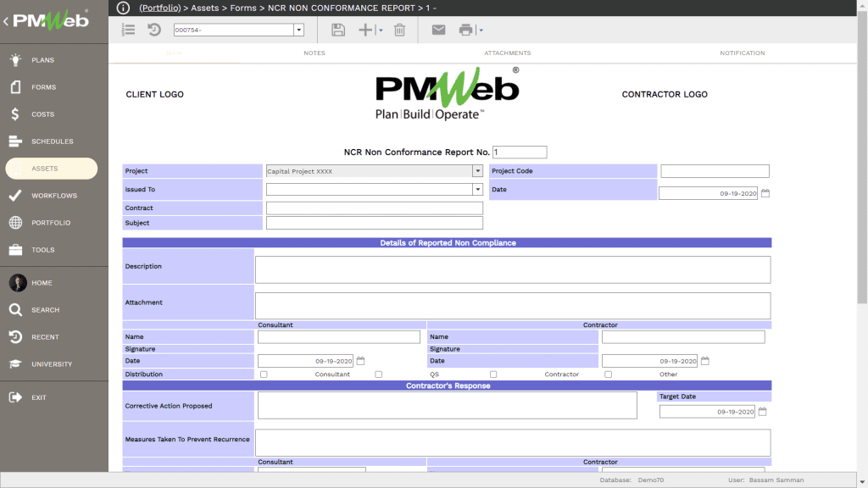Click the Description text area
This screenshot has height=488, width=868.
click(513, 269)
